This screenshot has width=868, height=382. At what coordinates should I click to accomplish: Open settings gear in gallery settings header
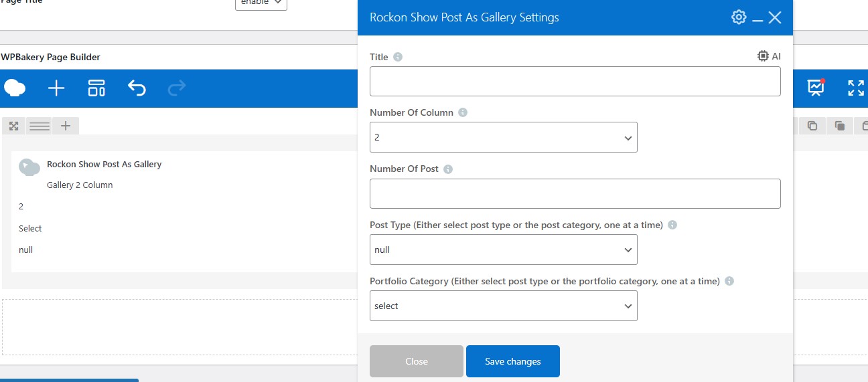pos(739,17)
